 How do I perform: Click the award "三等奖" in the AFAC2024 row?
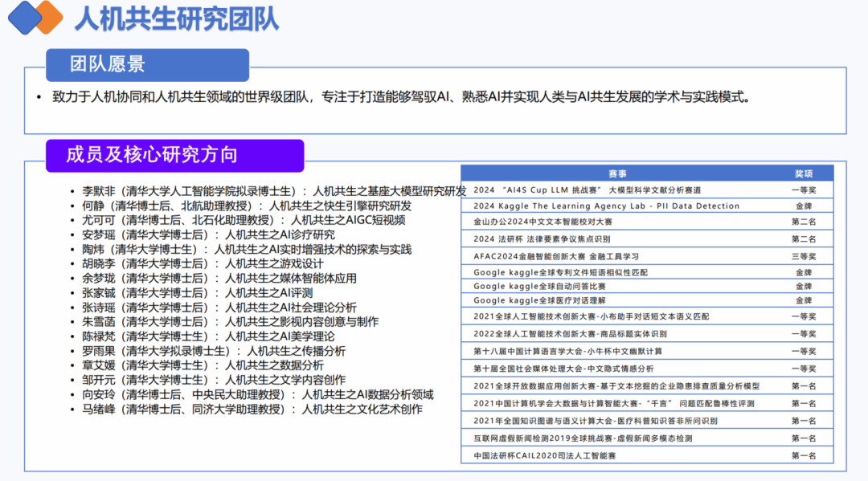click(x=804, y=256)
